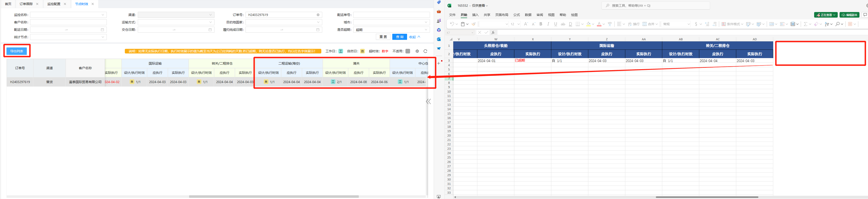Click the Bold formatting icon in Excel

541,24
